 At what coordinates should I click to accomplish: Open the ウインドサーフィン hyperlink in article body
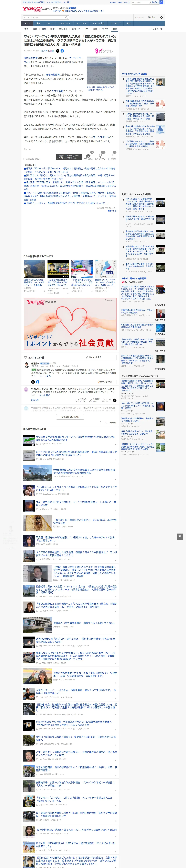pyautogui.click(x=76, y=58)
